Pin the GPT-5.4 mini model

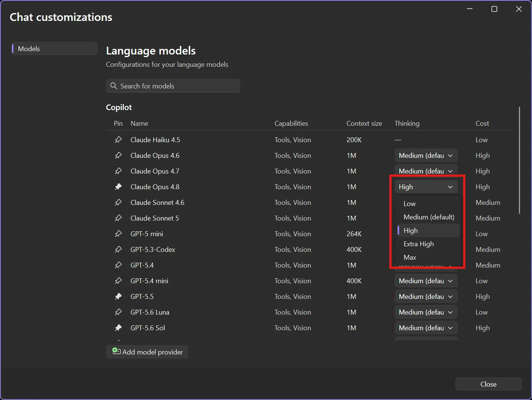[x=118, y=281]
